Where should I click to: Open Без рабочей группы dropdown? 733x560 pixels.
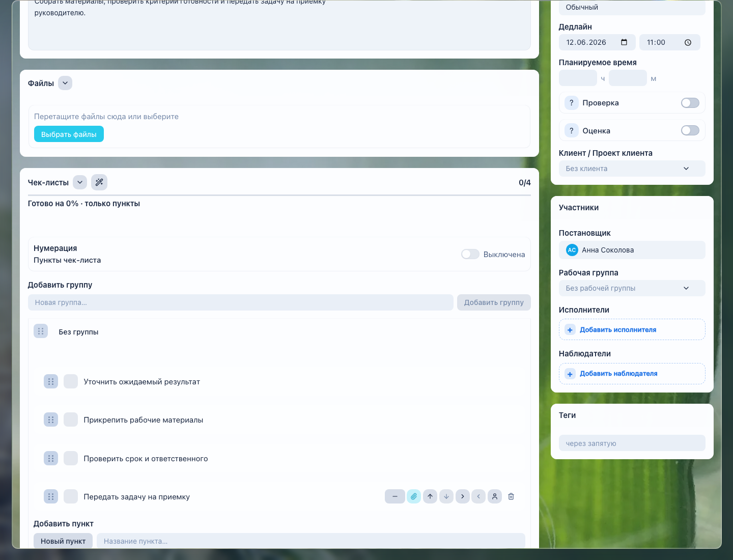(x=632, y=288)
